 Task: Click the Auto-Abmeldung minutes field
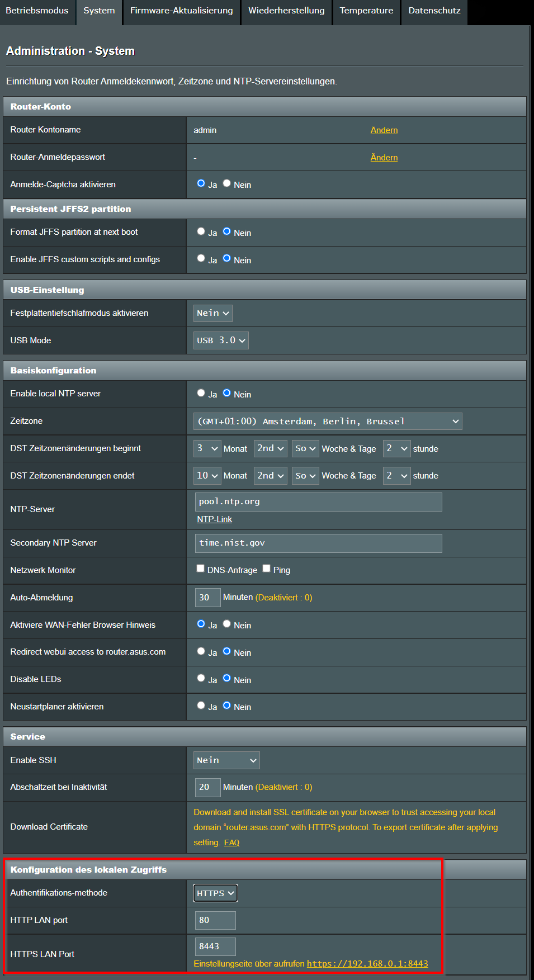[x=207, y=598]
